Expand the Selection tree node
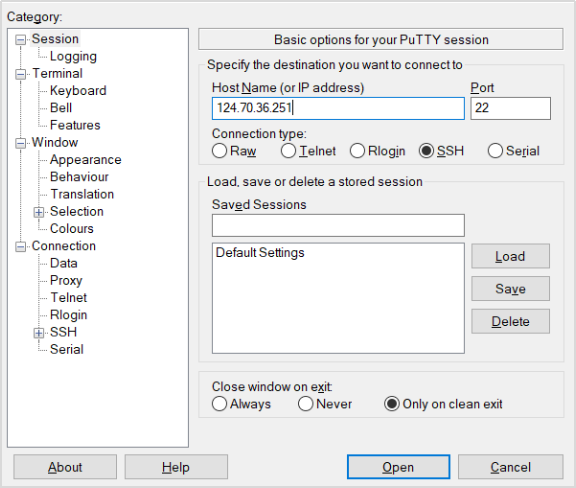576x488 pixels. point(39,212)
